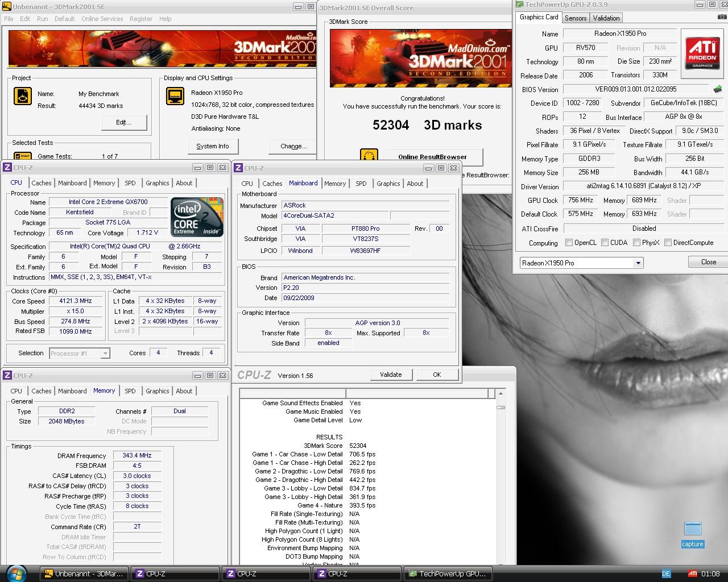Click the Intel Core 2 Extreme logo
The image size is (728, 582).
[196, 217]
